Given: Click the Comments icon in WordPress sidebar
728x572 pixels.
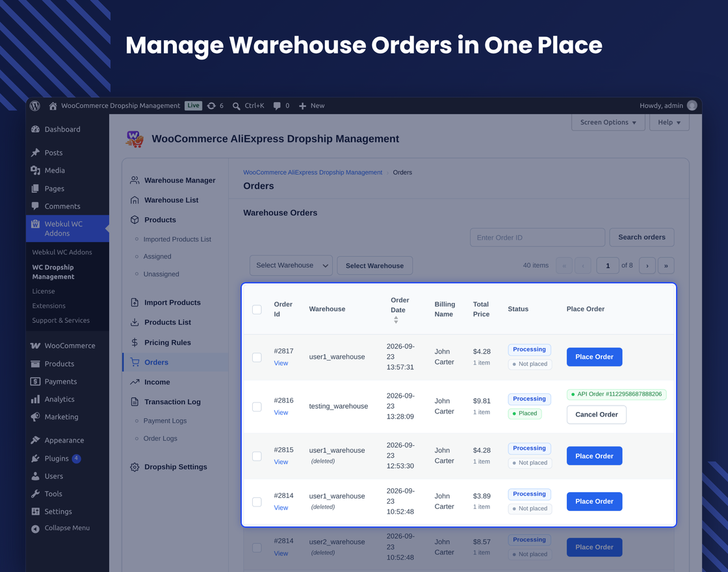Looking at the screenshot, I should [x=35, y=206].
